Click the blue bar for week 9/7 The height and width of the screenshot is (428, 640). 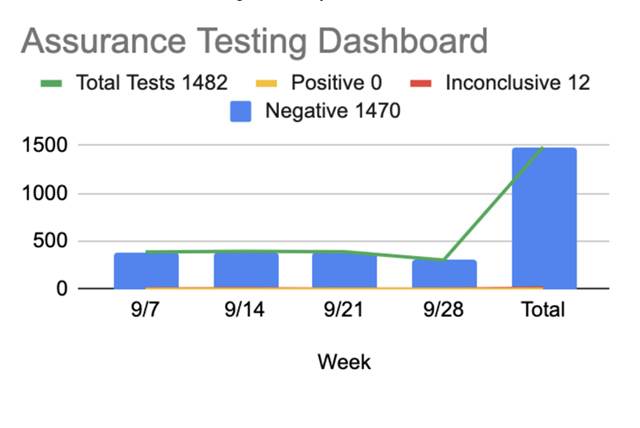click(x=146, y=271)
